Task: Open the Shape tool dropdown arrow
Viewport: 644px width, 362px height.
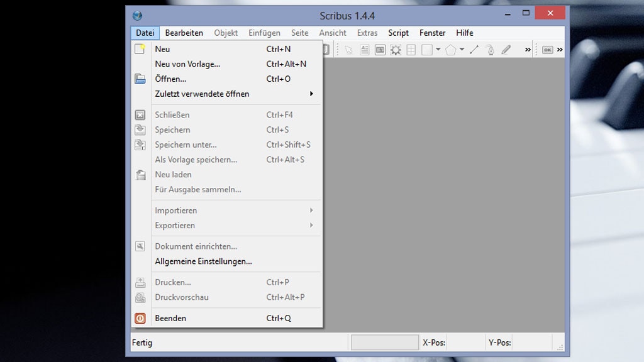Action: coord(438,50)
